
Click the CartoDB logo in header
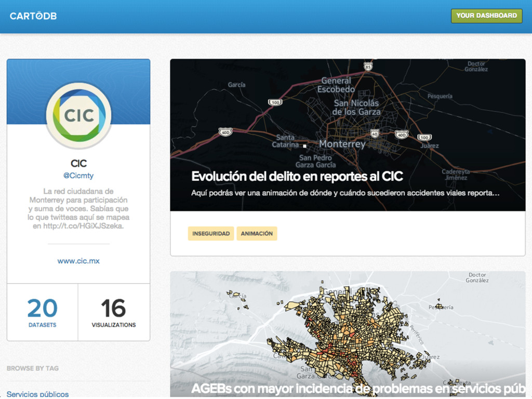tap(33, 16)
